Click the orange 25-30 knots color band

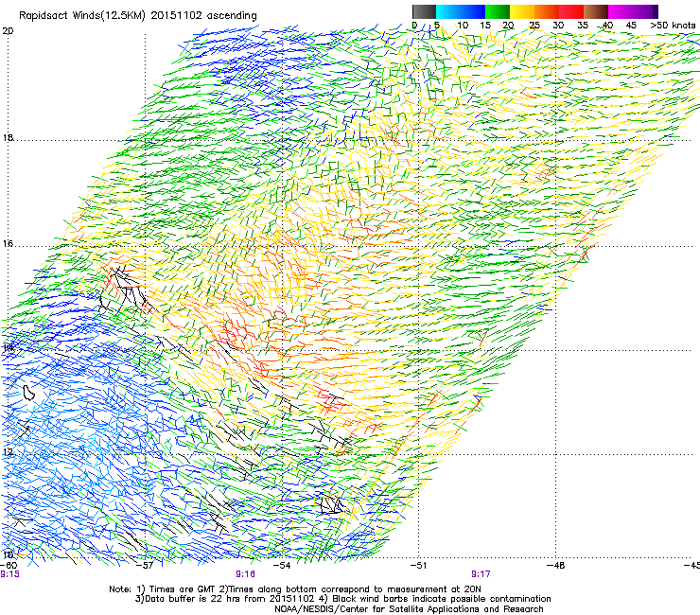547,11
